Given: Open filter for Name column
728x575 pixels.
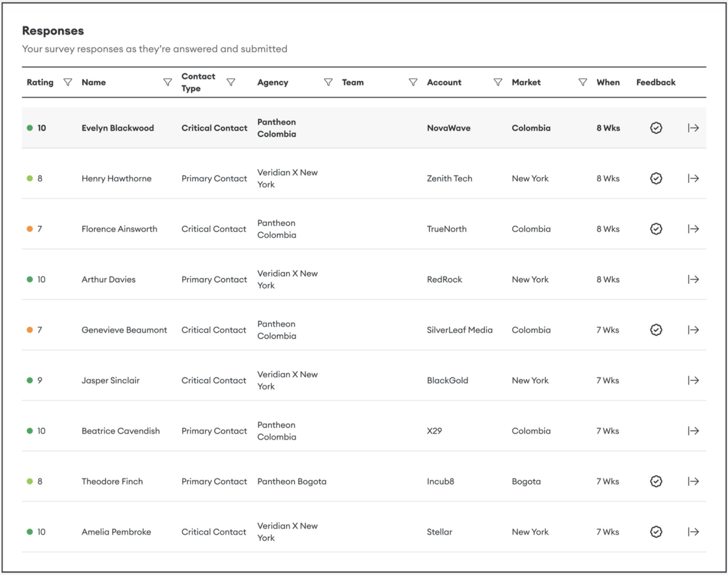Looking at the screenshot, I should (x=167, y=82).
